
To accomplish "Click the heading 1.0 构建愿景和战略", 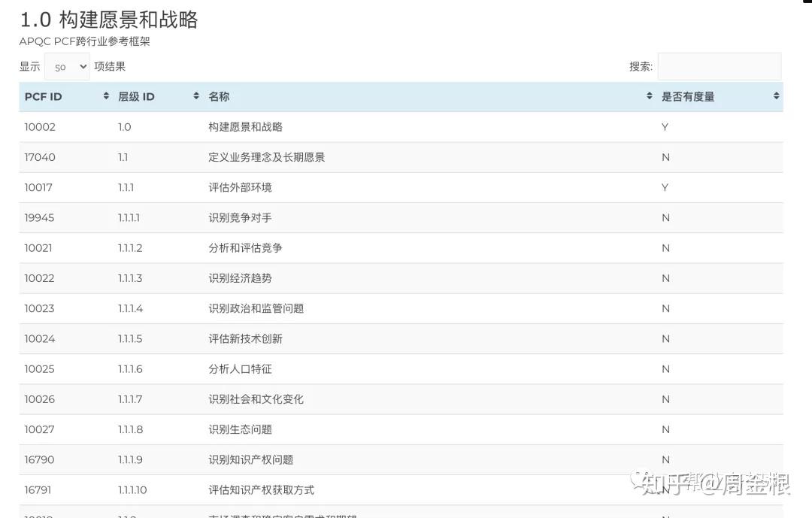I will click(108, 20).
